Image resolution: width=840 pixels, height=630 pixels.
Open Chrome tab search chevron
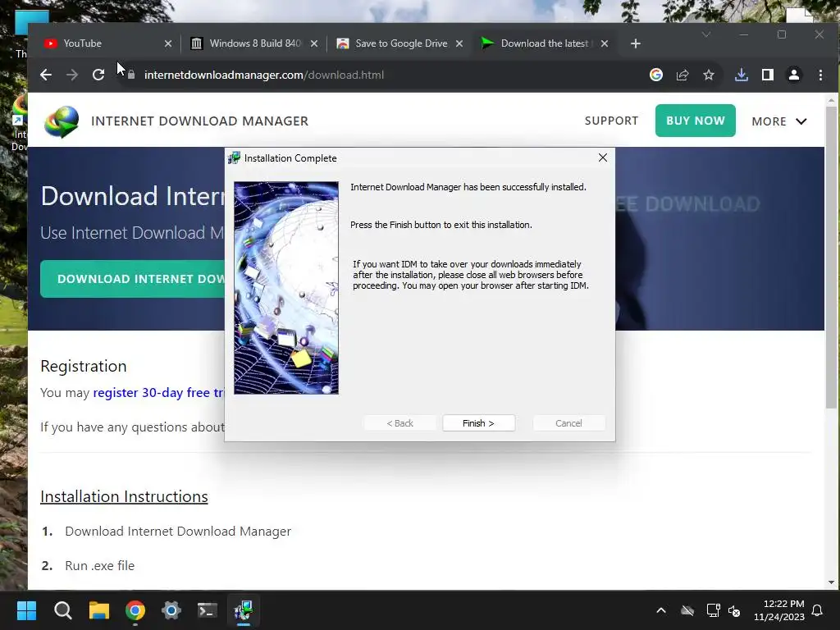point(706,34)
